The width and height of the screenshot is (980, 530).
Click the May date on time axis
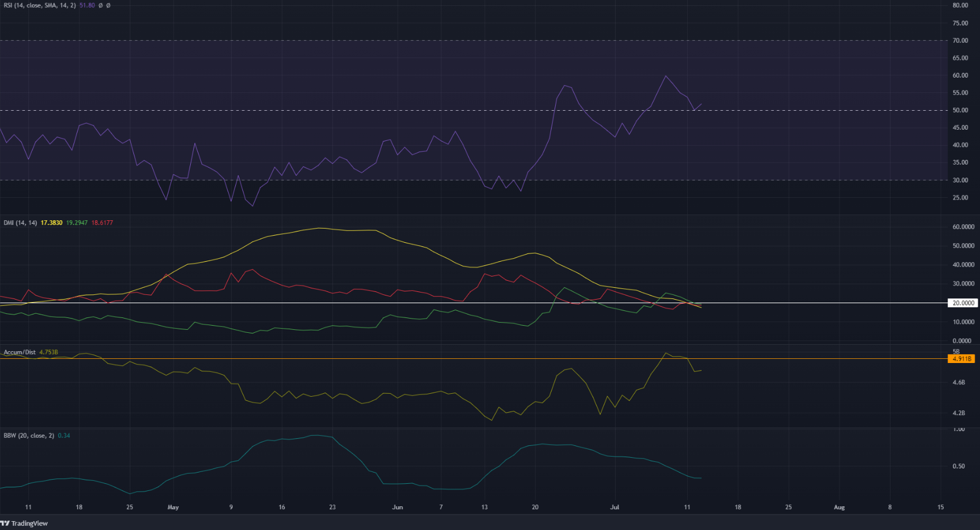coord(173,507)
